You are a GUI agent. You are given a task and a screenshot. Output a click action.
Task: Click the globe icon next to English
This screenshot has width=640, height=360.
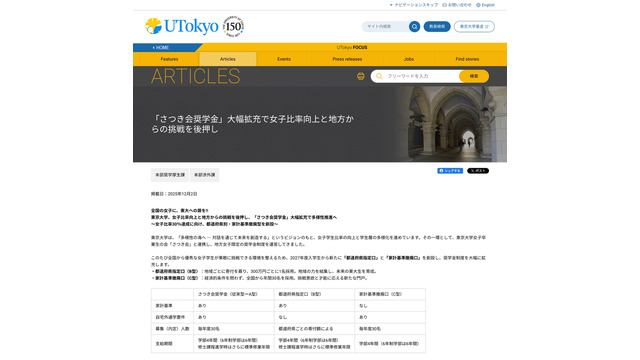[478, 5]
